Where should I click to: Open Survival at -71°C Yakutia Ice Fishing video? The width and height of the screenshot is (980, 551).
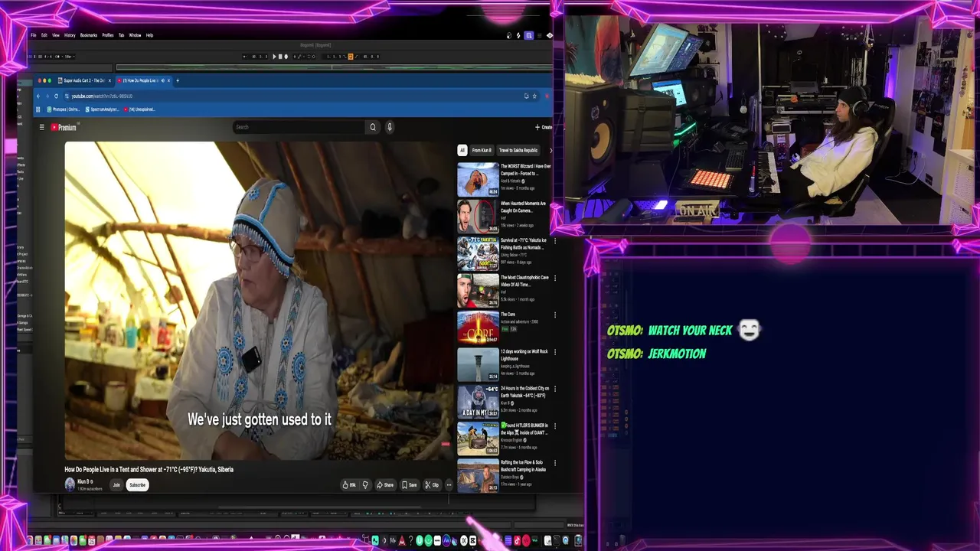point(479,253)
